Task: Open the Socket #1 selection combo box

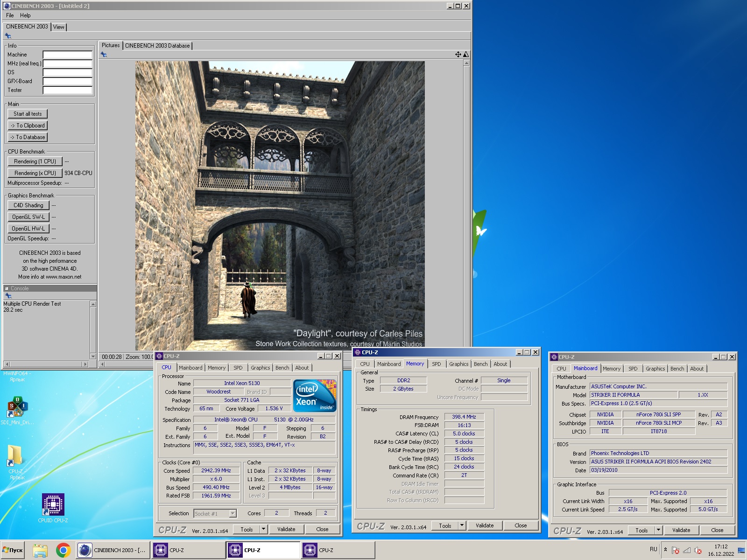Action: [x=215, y=513]
